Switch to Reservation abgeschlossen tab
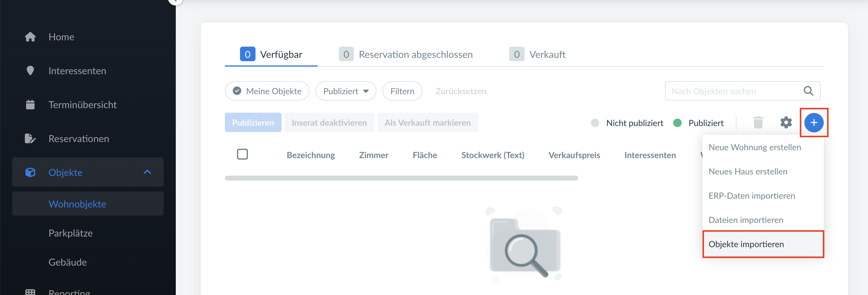Screen dimensions: 868x295 coord(406,54)
